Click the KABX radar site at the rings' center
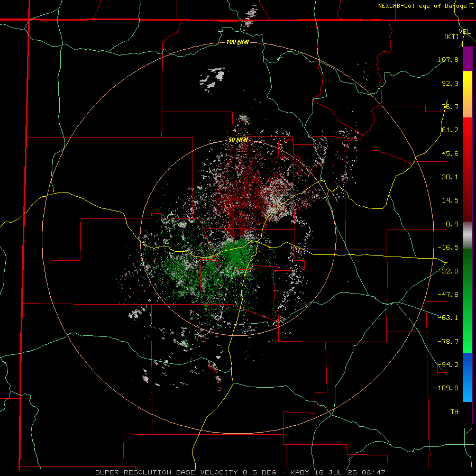 click(x=238, y=238)
